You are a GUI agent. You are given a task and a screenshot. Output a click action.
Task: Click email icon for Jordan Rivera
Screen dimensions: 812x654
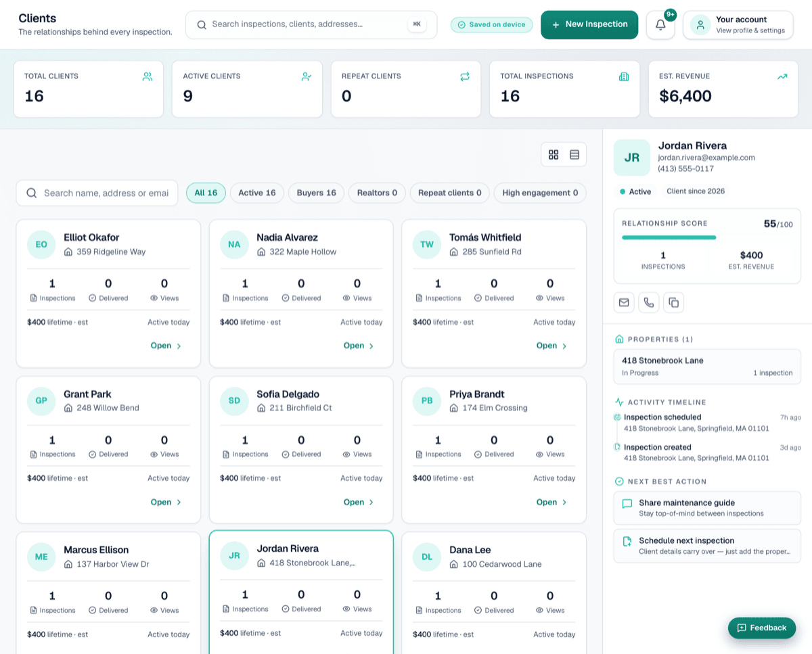pos(624,302)
